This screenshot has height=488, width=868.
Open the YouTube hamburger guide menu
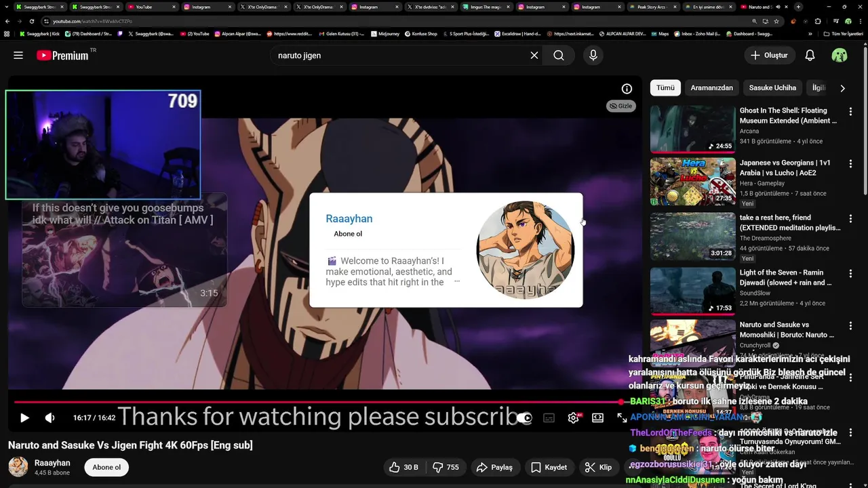(x=18, y=56)
